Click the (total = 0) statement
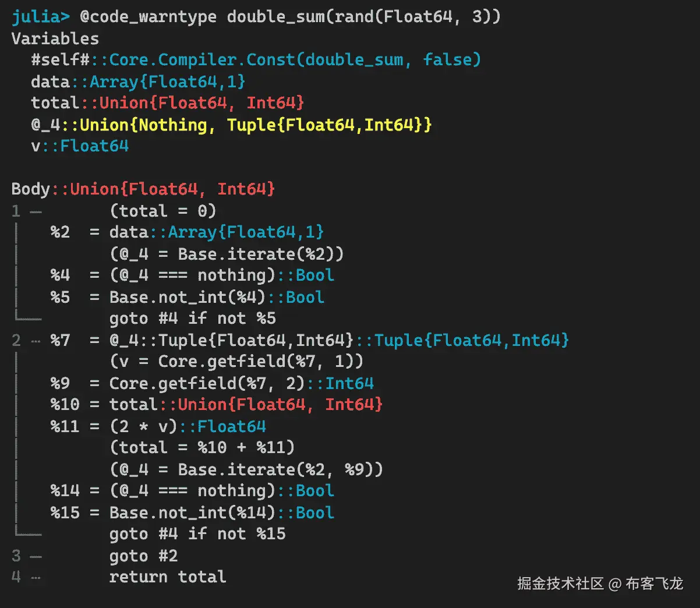The width and height of the screenshot is (700, 608). [162, 211]
